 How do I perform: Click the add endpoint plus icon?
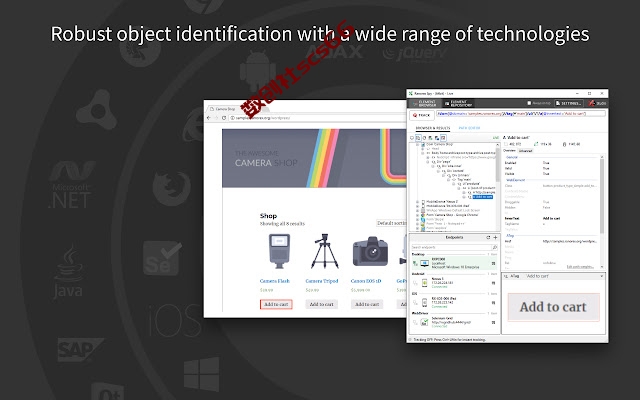pyautogui.click(x=496, y=238)
